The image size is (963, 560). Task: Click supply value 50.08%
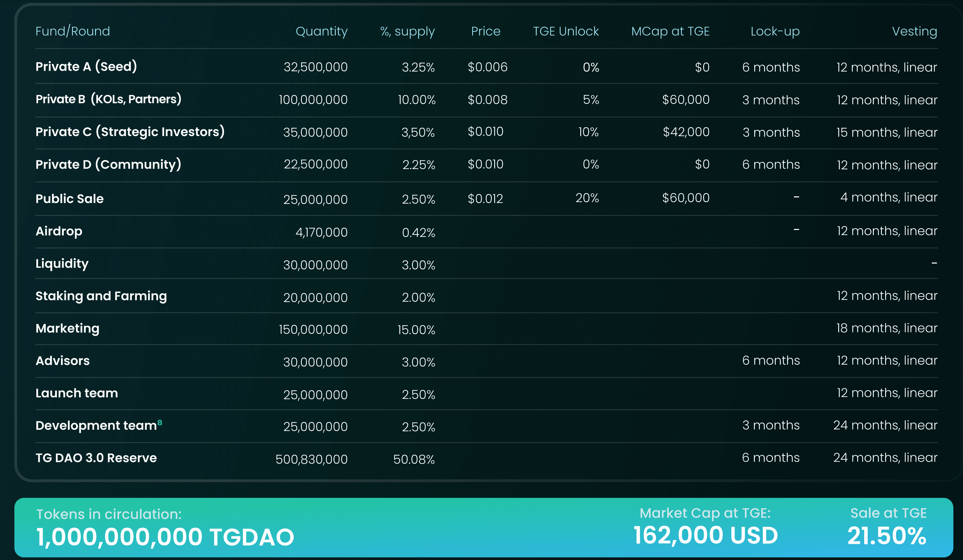click(414, 460)
